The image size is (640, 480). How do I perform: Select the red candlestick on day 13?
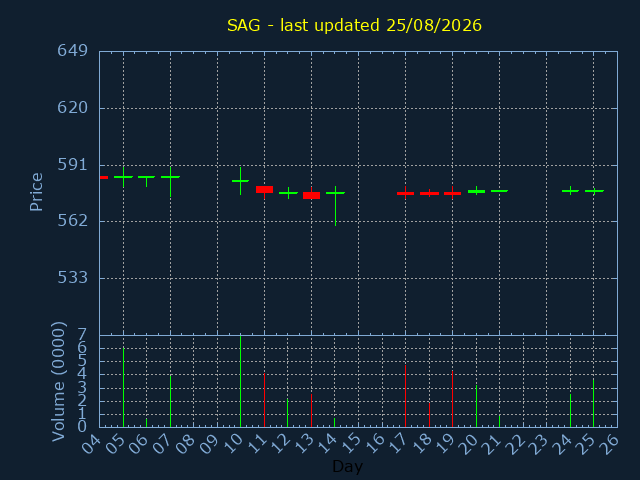(x=311, y=195)
